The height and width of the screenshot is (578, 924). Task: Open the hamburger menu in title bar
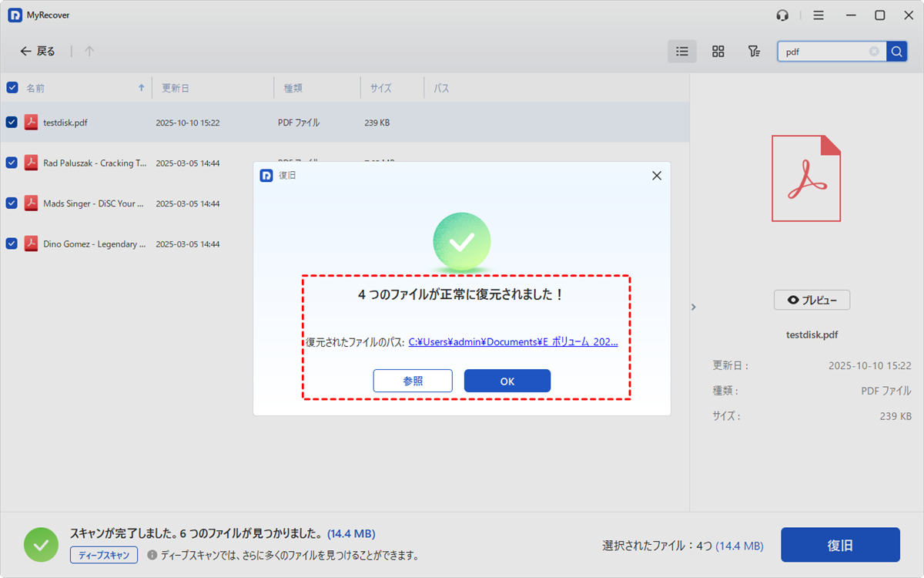[x=819, y=15]
